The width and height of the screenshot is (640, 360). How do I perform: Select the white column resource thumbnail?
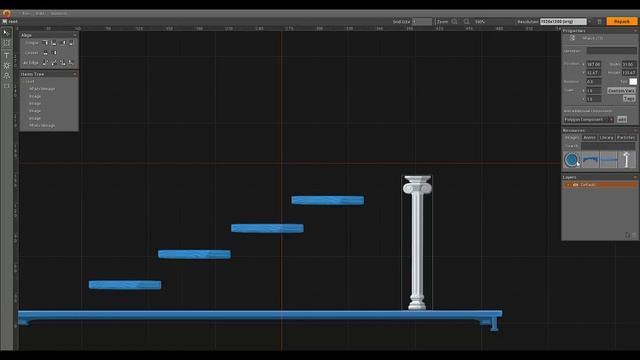627,160
